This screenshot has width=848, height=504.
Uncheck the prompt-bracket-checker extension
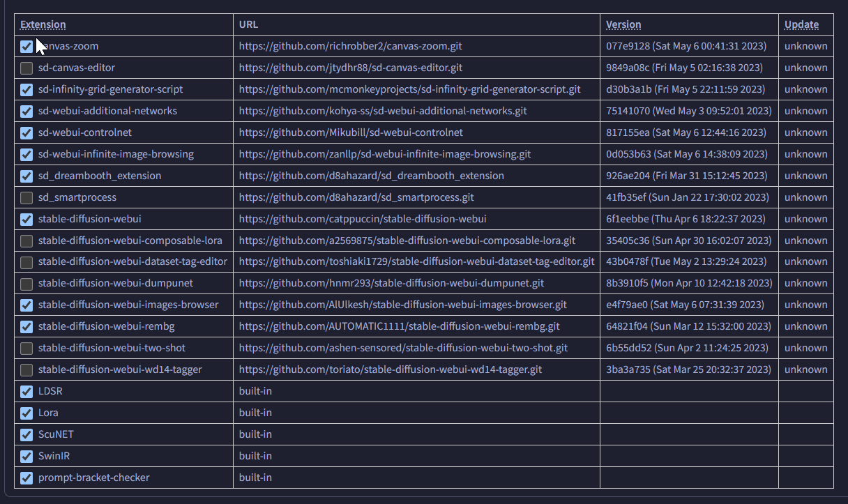tap(26, 478)
